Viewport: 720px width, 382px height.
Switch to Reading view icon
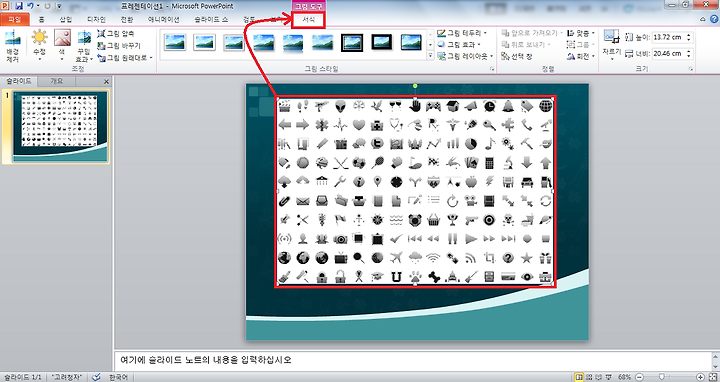click(x=599, y=377)
